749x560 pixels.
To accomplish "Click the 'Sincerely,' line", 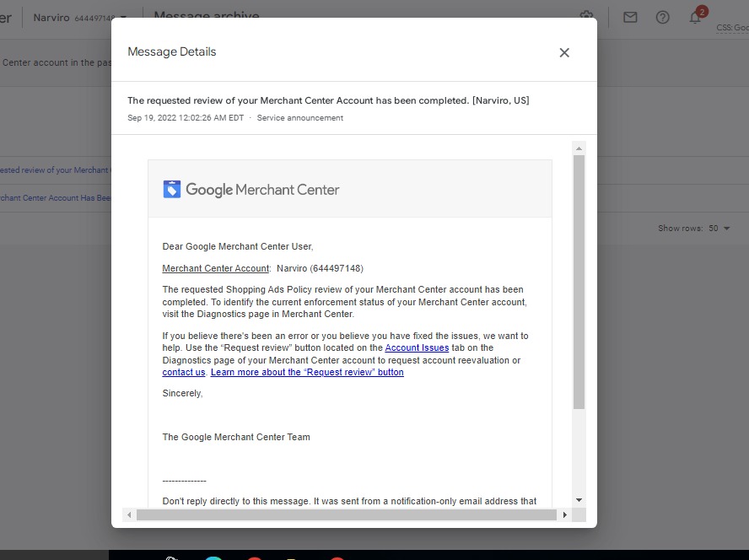I will pyautogui.click(x=182, y=393).
